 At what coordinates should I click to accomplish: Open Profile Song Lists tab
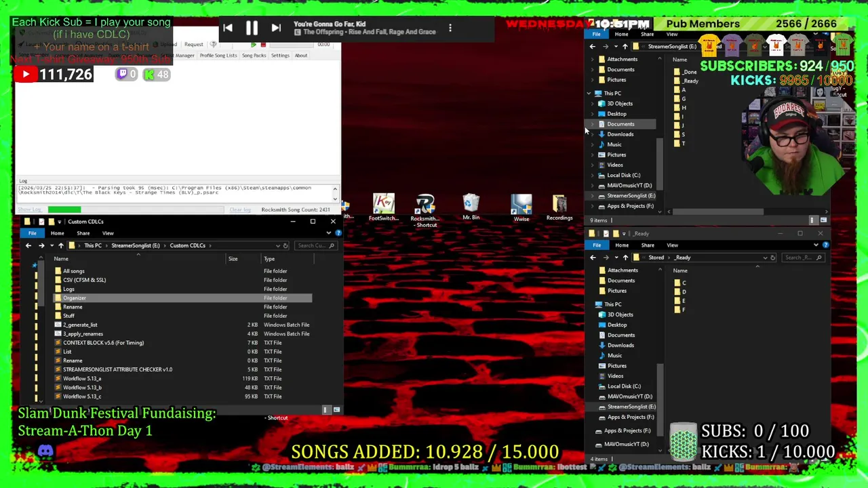coord(218,56)
